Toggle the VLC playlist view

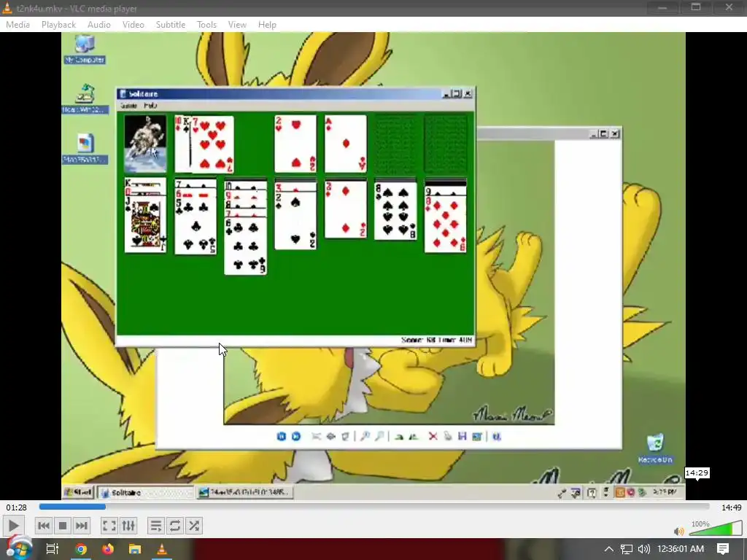click(156, 526)
